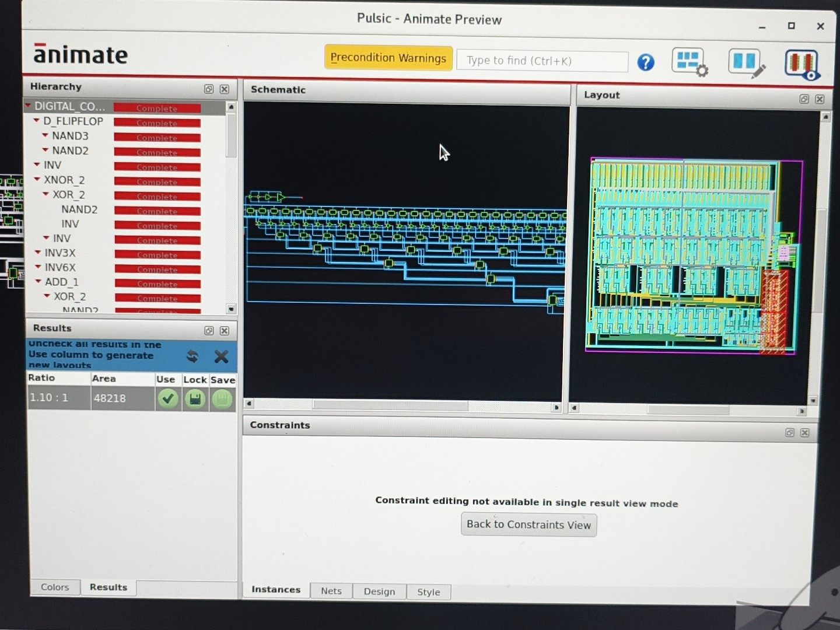The width and height of the screenshot is (840, 630).
Task: Click the Schematic scrollbar right arrow
Action: click(556, 407)
